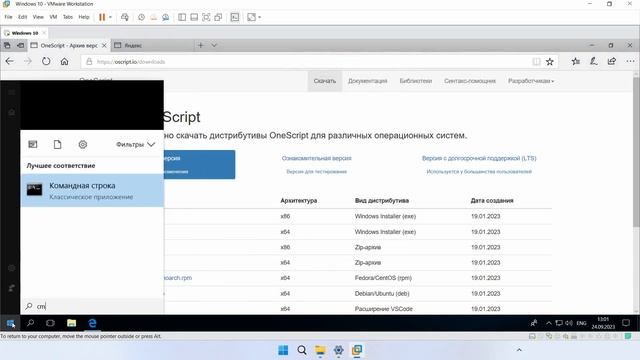Viewport: 640px width, 360px height.
Task: Toggle the VMware library sidebar icon
Action: 182,17
